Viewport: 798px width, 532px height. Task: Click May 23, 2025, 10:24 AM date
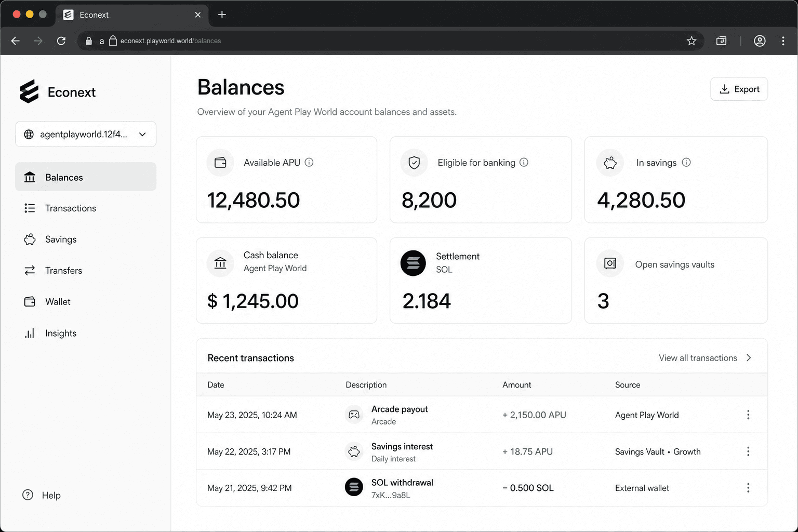pos(252,415)
